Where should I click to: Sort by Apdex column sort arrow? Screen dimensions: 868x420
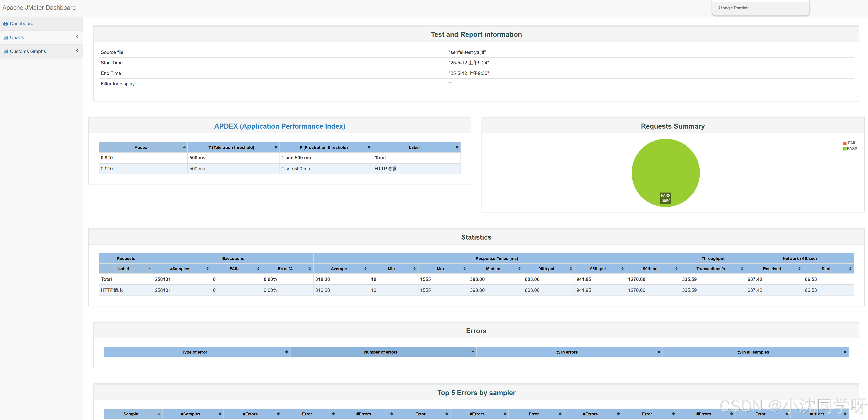(x=184, y=147)
